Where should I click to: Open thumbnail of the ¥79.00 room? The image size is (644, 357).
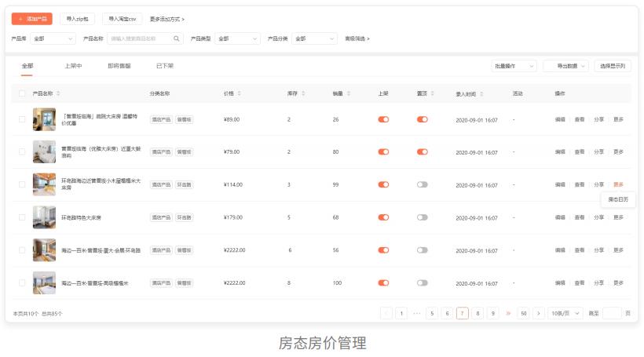click(x=44, y=151)
